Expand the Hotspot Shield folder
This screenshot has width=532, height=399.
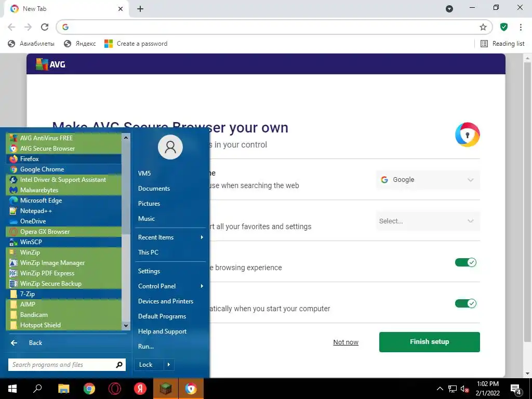[64, 325]
